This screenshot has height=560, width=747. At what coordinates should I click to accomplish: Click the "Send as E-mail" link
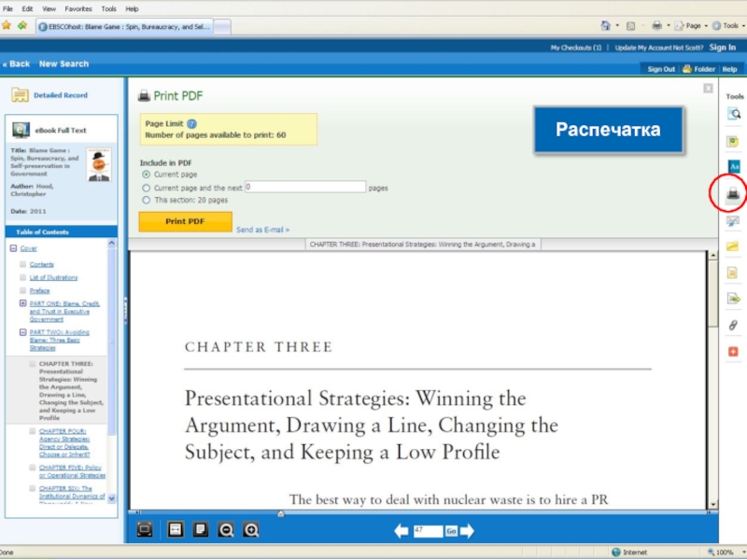point(262,230)
